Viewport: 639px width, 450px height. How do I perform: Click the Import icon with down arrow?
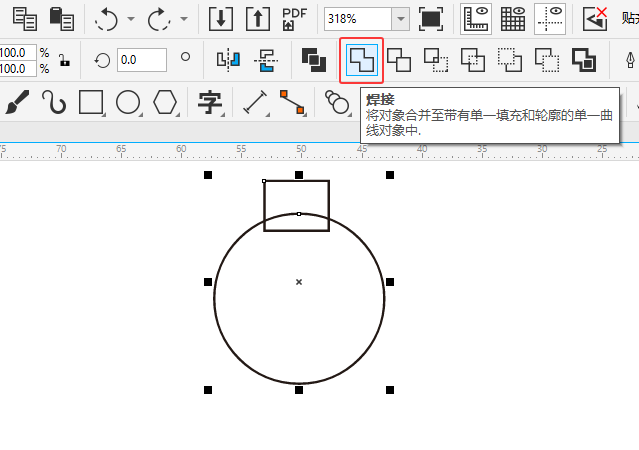(x=221, y=19)
